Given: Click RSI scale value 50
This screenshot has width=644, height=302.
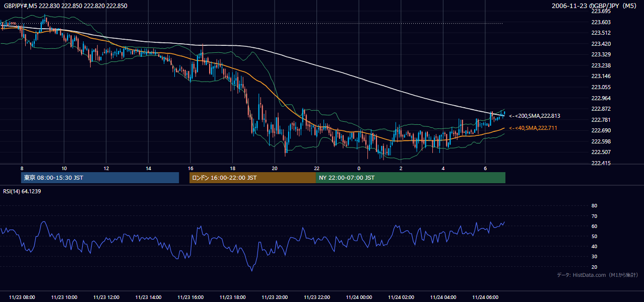Looking at the screenshot, I should [594, 236].
